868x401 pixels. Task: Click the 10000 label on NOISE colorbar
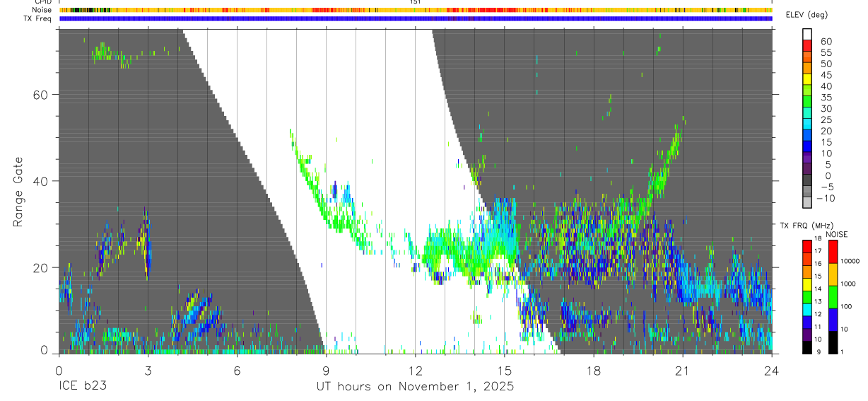pos(850,262)
